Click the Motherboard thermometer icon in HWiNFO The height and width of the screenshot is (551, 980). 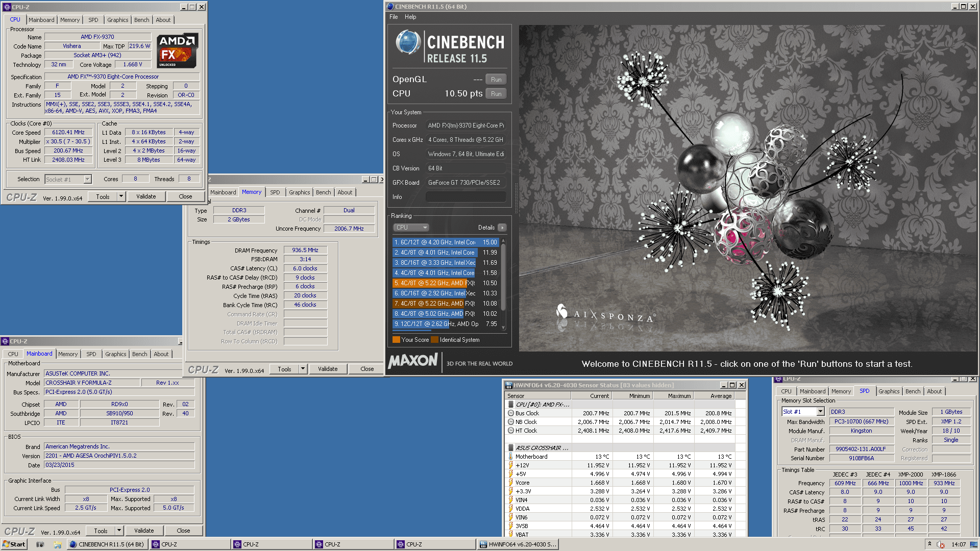510,457
